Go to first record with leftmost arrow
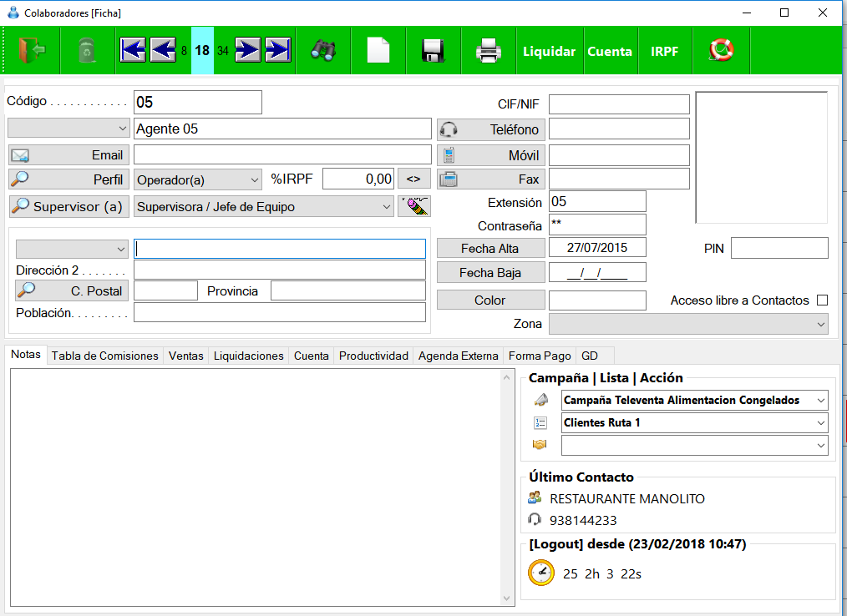 click(x=133, y=51)
